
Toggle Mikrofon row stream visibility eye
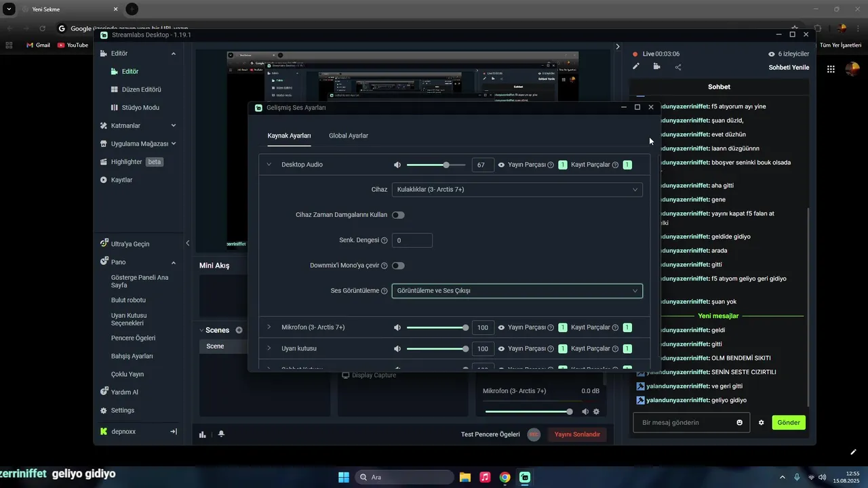pos(502,327)
